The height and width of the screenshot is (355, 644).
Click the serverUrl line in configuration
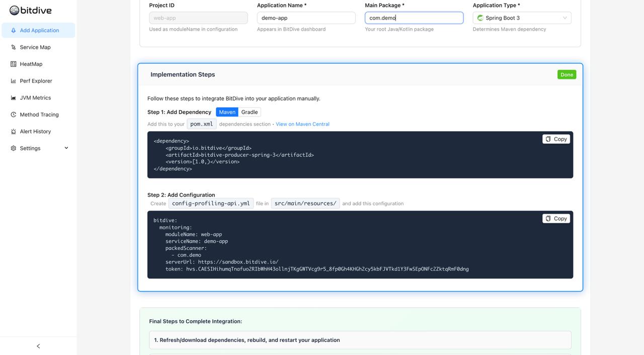tap(222, 262)
